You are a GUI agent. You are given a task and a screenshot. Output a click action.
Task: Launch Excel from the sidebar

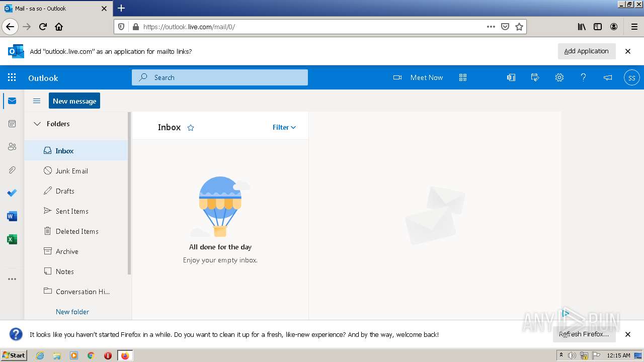pyautogui.click(x=12, y=239)
